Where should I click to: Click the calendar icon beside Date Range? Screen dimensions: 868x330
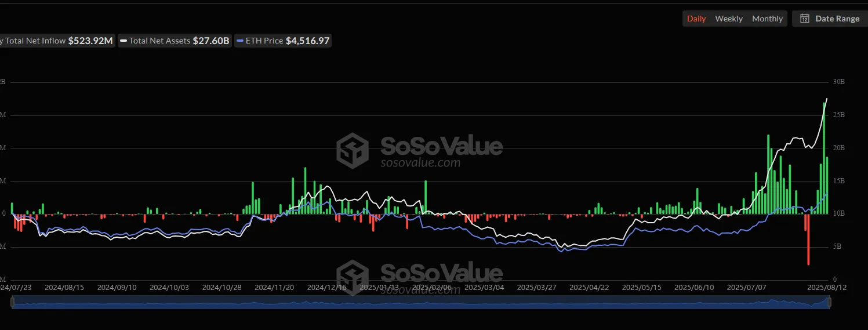tap(805, 19)
